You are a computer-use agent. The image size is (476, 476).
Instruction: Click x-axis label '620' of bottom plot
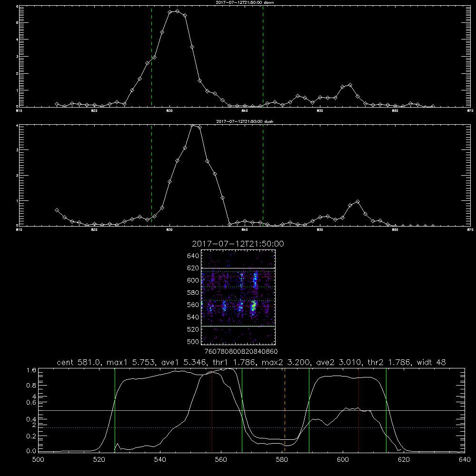point(404,459)
